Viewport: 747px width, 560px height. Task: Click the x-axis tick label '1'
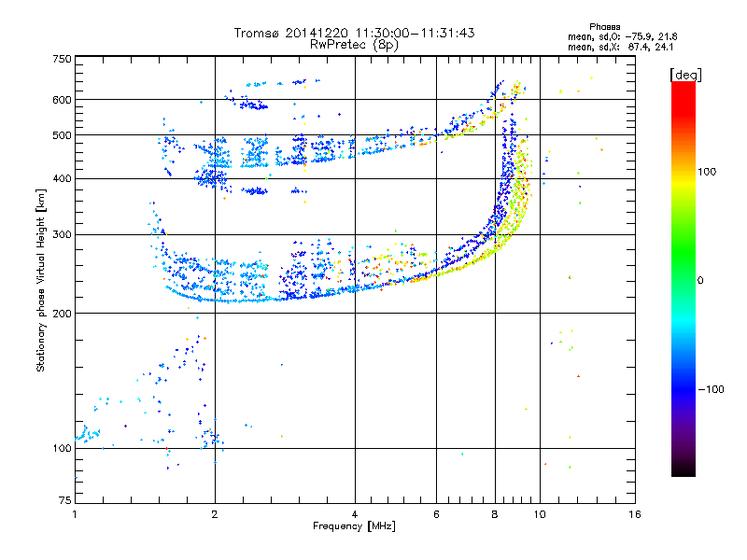[75, 514]
